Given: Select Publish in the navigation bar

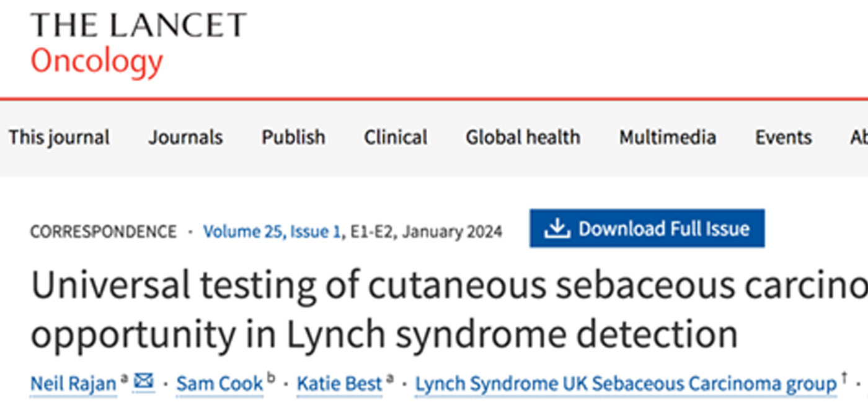Looking at the screenshot, I should click(x=293, y=137).
